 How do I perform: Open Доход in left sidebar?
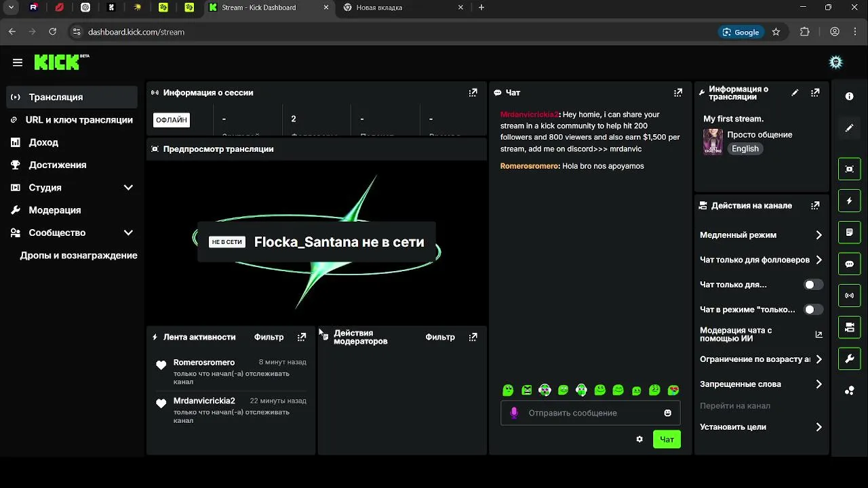tap(72, 142)
